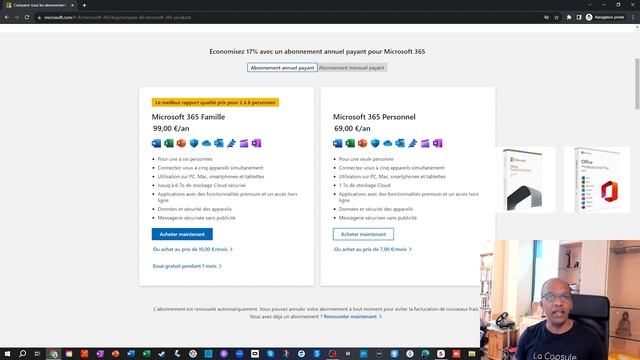Click the OneNote icon under Microsoft 365 Famille
640x360 pixels.
pos(256,143)
